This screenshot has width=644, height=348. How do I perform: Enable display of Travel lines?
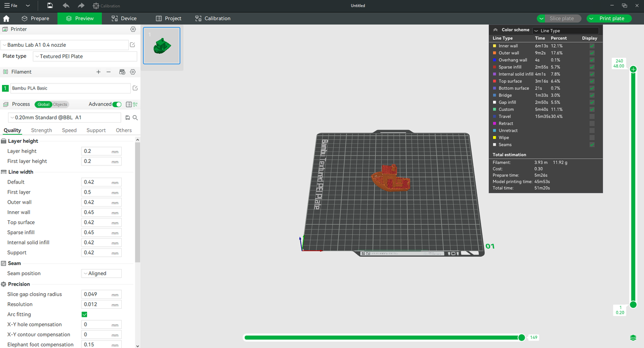coord(592,116)
